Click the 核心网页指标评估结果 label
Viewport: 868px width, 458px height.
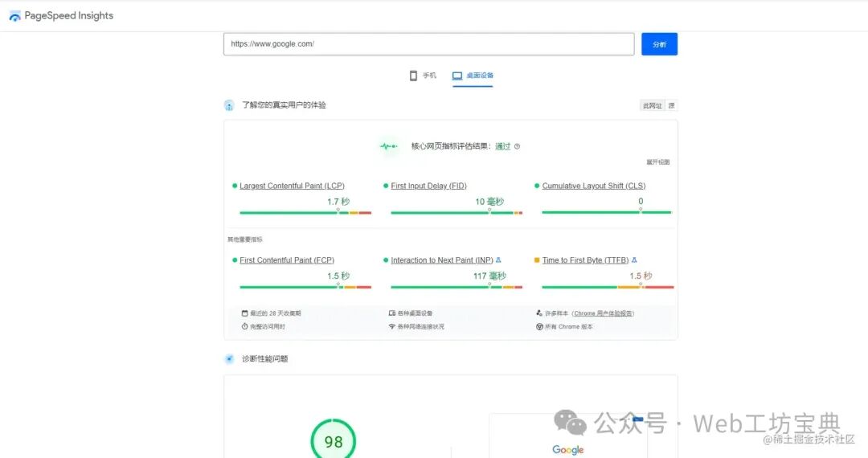(x=451, y=146)
